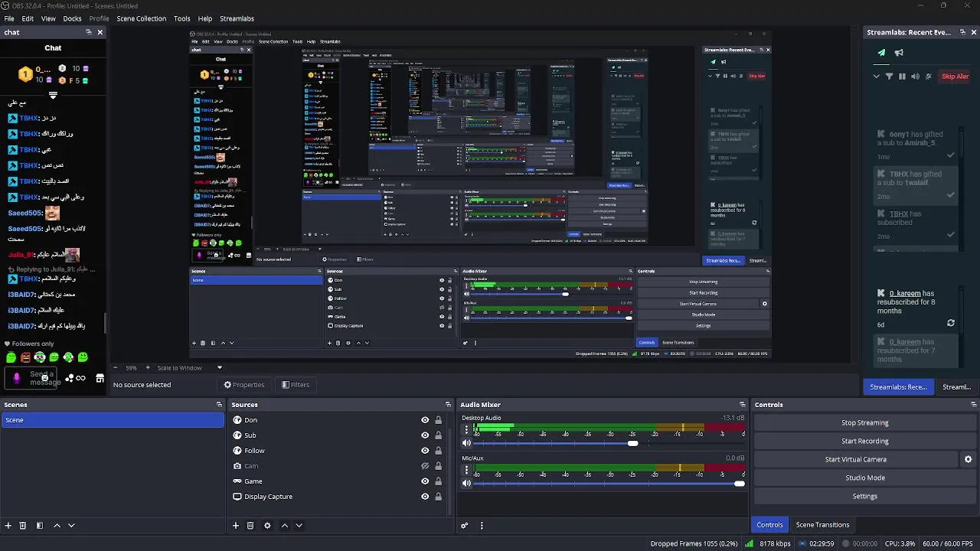
Task: Zoom out preview with minus icon
Action: tap(115, 368)
